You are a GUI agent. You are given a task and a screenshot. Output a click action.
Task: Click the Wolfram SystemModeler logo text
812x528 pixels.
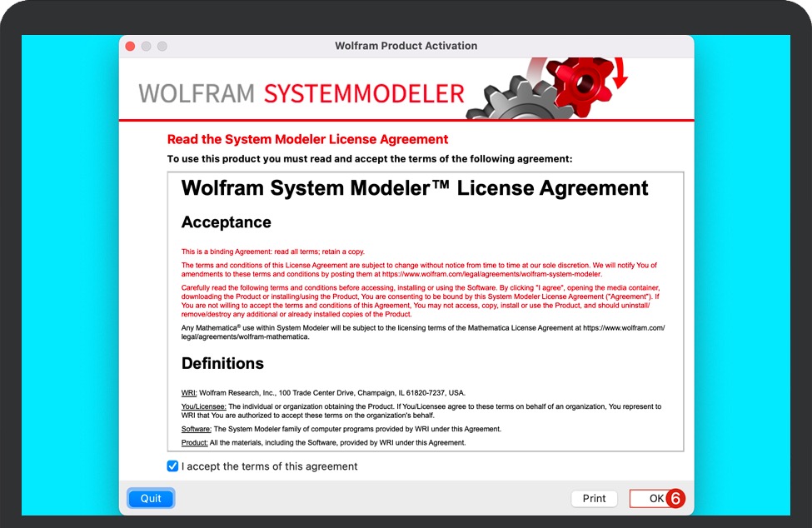point(301,93)
